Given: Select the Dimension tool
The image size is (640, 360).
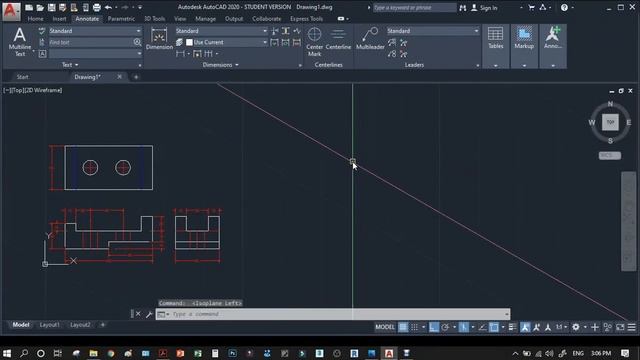Looking at the screenshot, I should coord(159,39).
